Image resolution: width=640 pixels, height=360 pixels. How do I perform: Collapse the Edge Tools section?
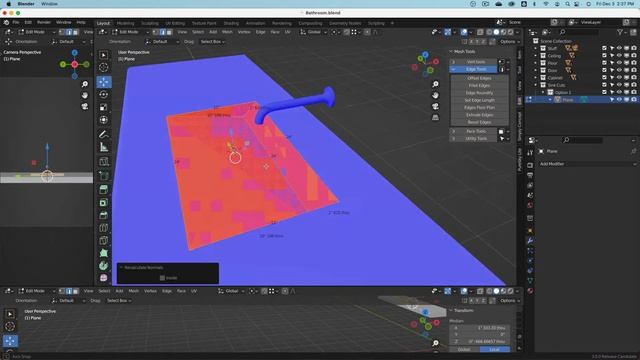(x=473, y=69)
